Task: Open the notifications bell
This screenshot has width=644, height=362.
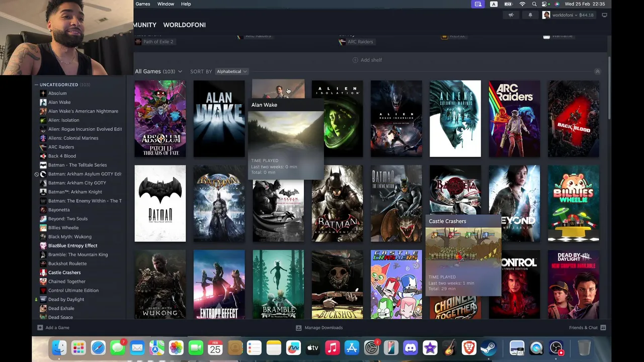Action: (x=530, y=15)
